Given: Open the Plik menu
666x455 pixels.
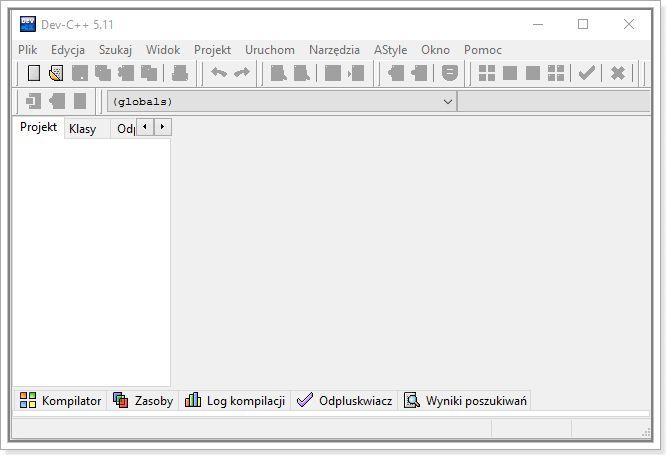Looking at the screenshot, I should [28, 50].
